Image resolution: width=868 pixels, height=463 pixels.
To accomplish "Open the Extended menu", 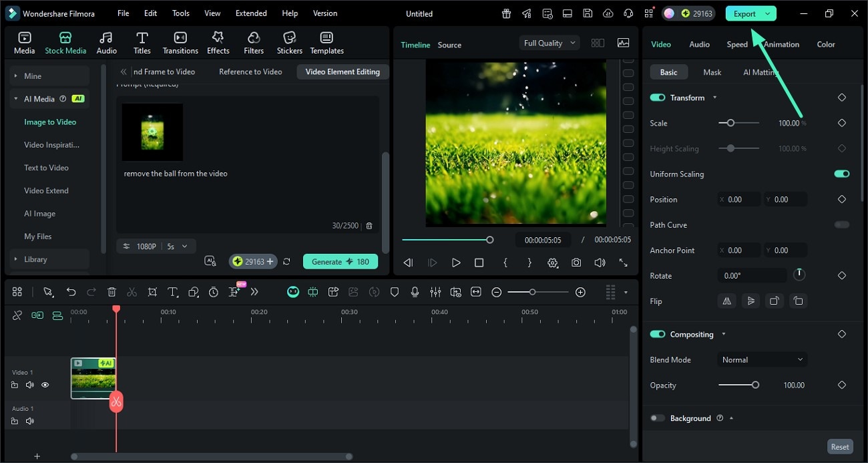I will tap(251, 13).
